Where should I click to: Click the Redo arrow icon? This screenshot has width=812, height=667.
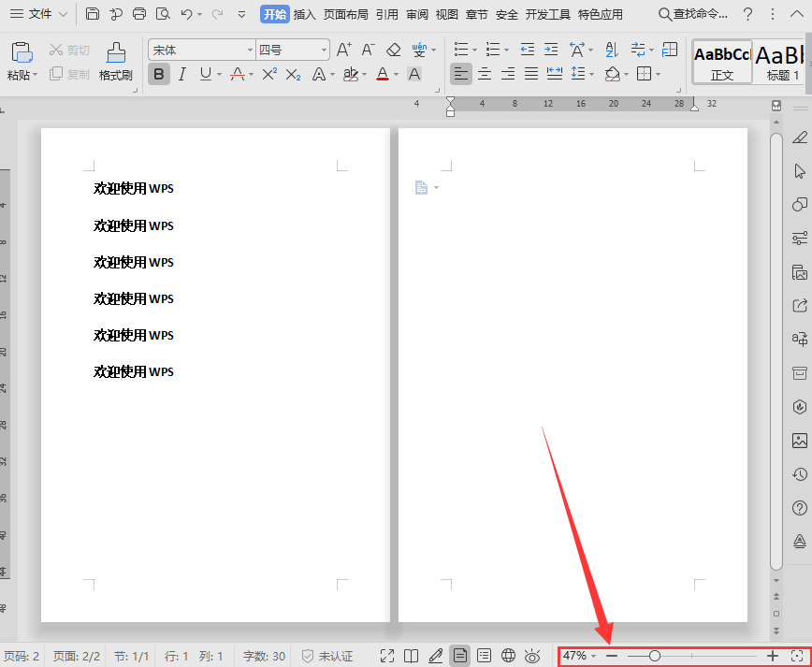pyautogui.click(x=217, y=14)
